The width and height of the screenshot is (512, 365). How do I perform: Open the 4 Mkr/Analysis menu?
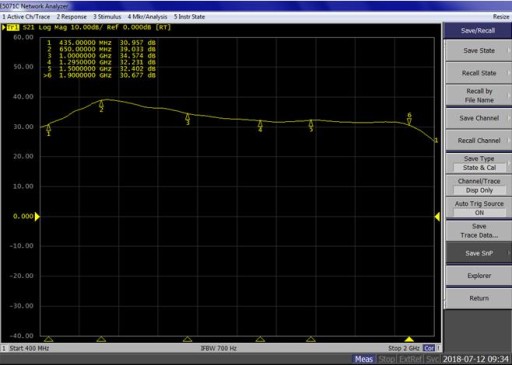147,17
